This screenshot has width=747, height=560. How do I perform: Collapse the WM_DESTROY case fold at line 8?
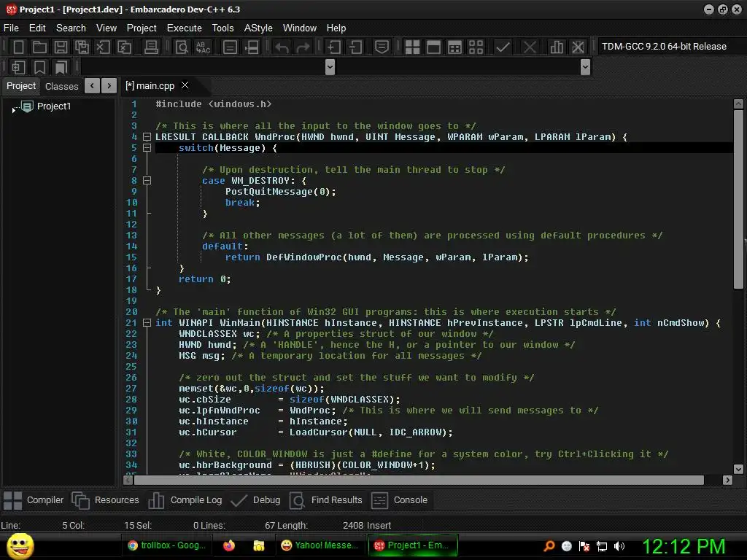pyautogui.click(x=147, y=181)
